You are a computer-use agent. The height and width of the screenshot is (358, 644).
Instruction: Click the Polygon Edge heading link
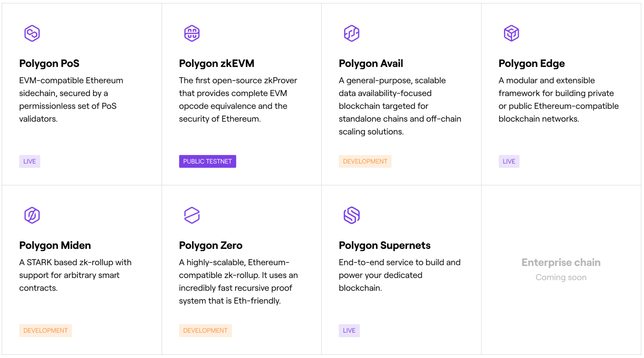pos(531,63)
